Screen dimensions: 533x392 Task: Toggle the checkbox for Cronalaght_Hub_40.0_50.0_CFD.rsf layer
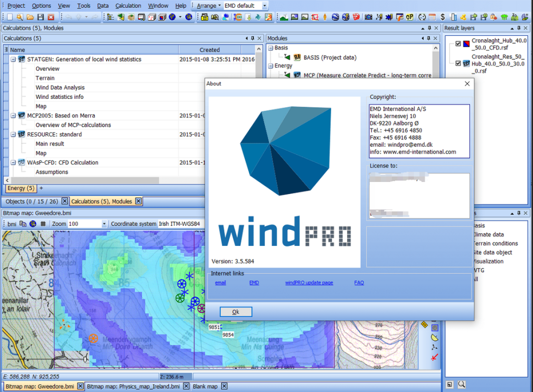coord(459,44)
